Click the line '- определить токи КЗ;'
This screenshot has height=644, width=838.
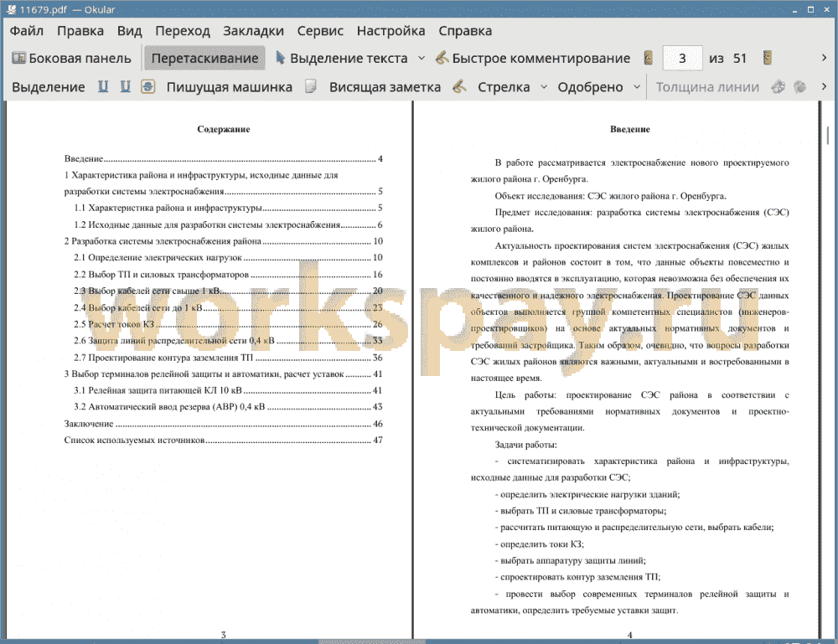coord(539,544)
